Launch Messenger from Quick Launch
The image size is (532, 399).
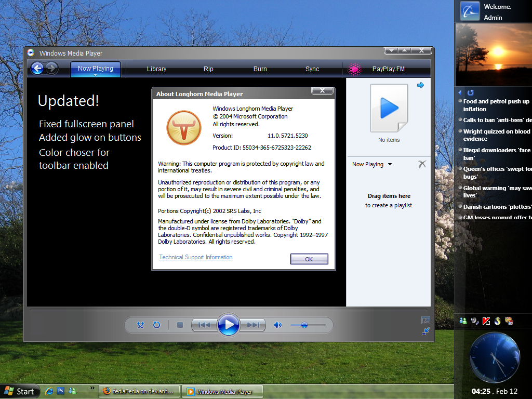coord(72,391)
